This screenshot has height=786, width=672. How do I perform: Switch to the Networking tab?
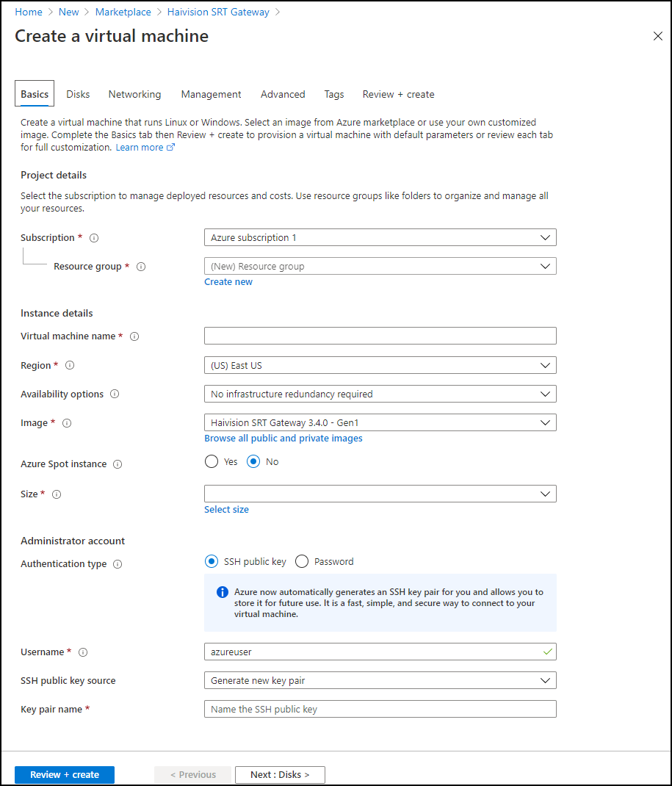coord(134,94)
